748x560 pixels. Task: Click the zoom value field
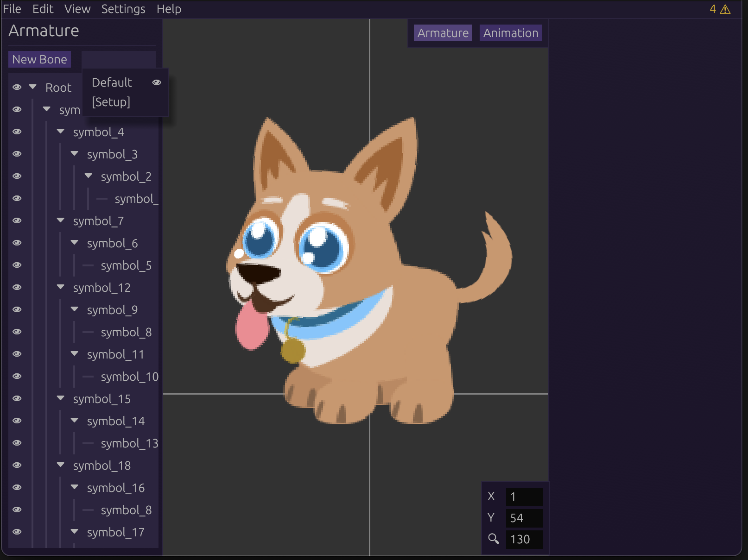tap(524, 539)
